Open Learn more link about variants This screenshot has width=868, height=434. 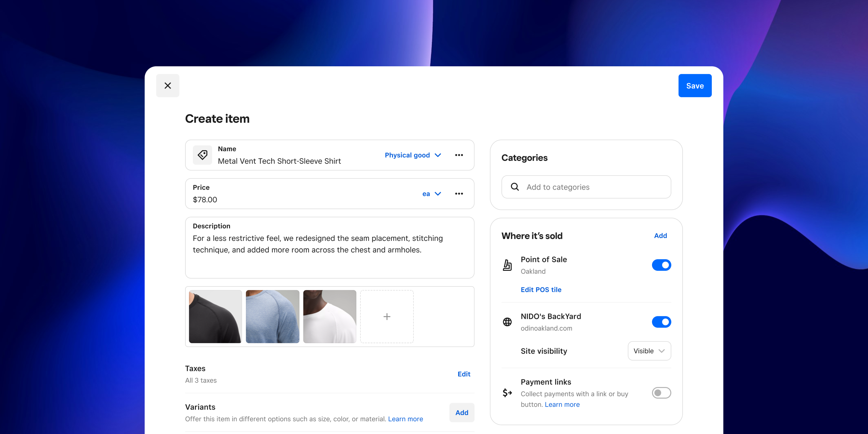pos(405,419)
